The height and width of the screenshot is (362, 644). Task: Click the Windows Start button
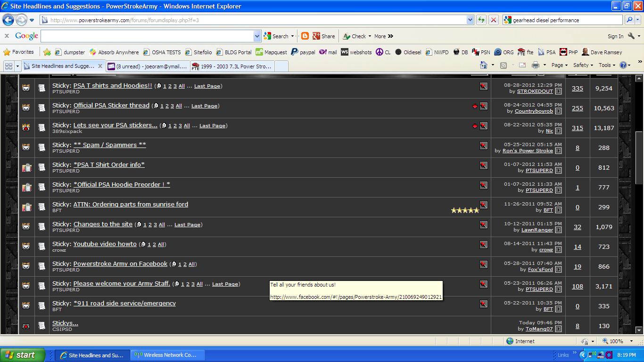point(22,355)
